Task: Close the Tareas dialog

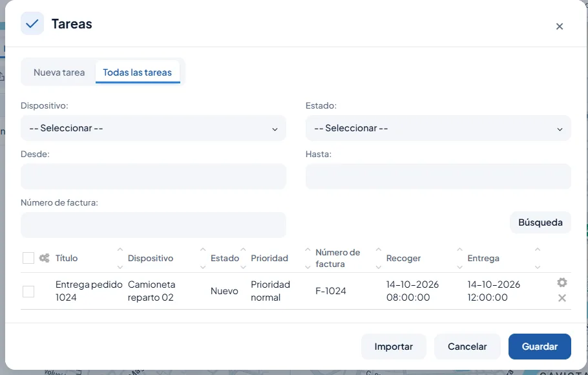Action: (x=560, y=27)
